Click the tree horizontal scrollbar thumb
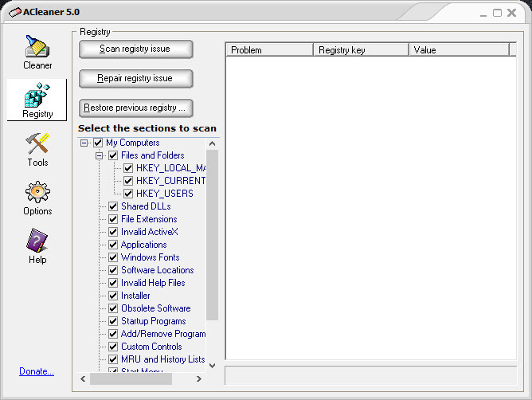 coord(131,378)
